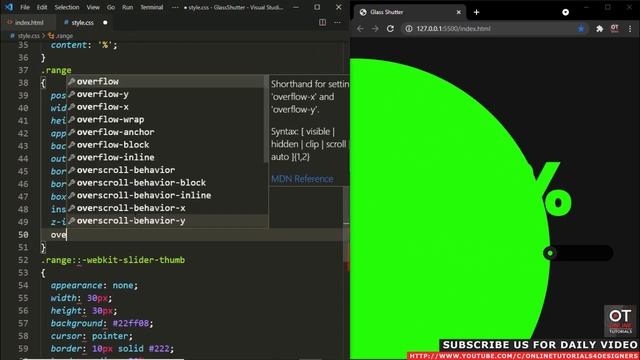Reload the Glass Shutter page
Viewport: 640px width, 360px height.
tap(390, 29)
